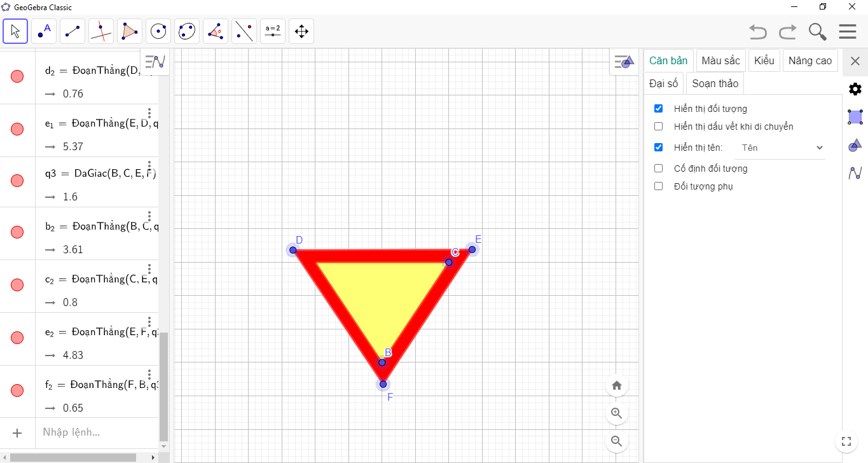Activate the Move Graphics View tool
868x463 pixels.
[301, 31]
